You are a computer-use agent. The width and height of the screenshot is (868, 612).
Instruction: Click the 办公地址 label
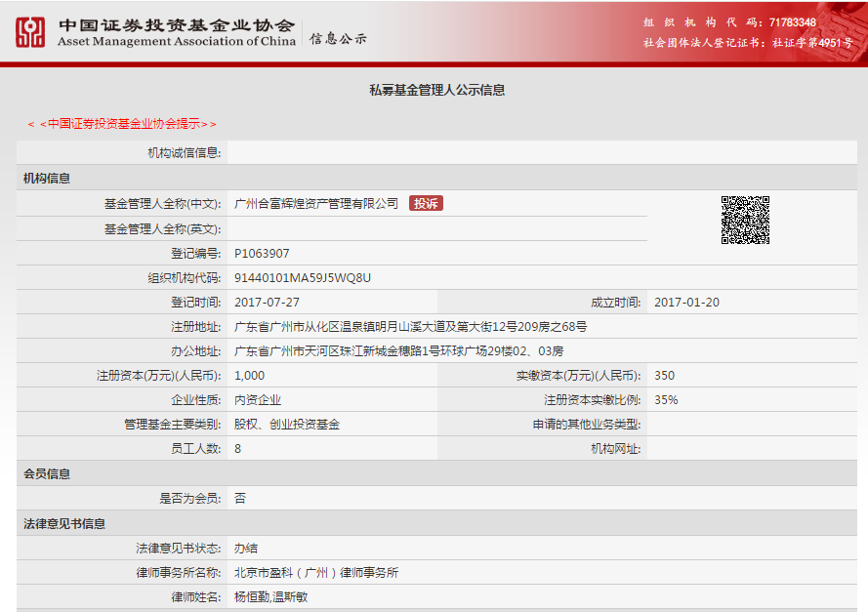(x=196, y=350)
